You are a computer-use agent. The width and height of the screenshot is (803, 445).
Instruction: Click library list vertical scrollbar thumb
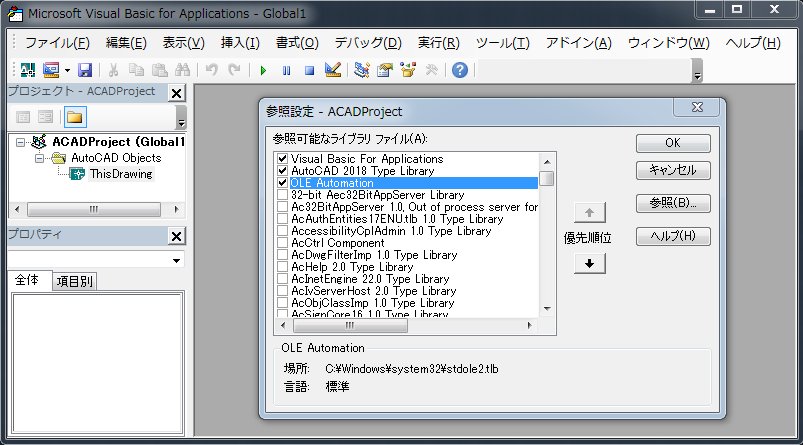tap(547, 179)
